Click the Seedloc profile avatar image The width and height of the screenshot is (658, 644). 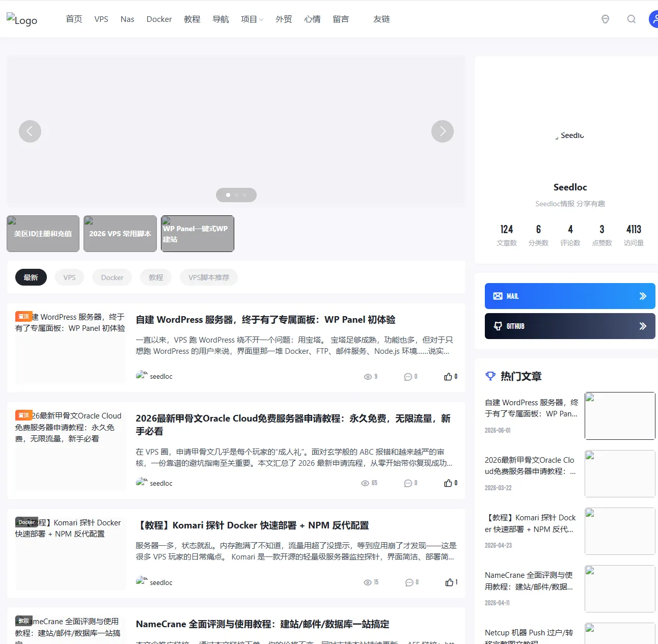pyautogui.click(x=570, y=135)
